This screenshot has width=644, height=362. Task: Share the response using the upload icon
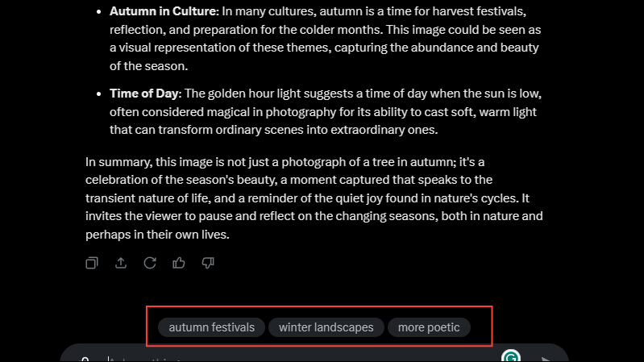(121, 263)
